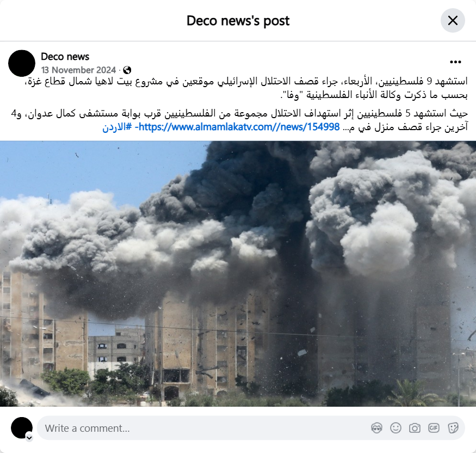This screenshot has width=476, height=453.
Task: Click the first Arabic paragraph of the post
Action: 246,88
